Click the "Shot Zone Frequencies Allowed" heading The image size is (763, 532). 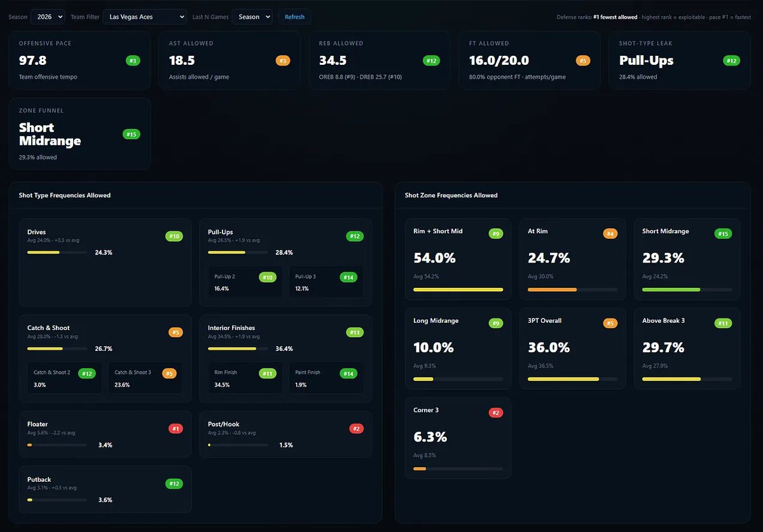[x=451, y=195]
